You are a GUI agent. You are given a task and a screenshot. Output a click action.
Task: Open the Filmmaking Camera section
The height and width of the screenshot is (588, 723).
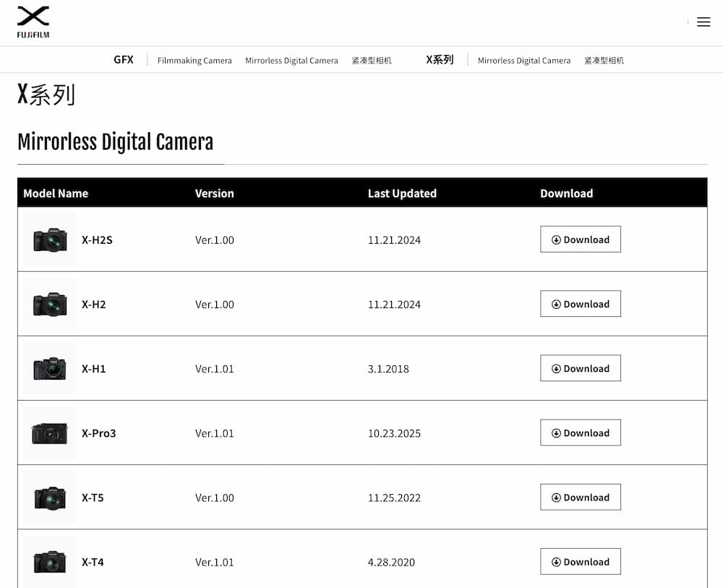click(x=194, y=61)
